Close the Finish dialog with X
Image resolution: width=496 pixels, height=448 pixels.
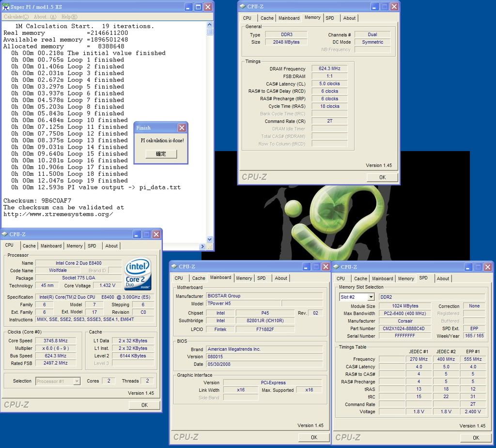pyautogui.click(x=182, y=128)
